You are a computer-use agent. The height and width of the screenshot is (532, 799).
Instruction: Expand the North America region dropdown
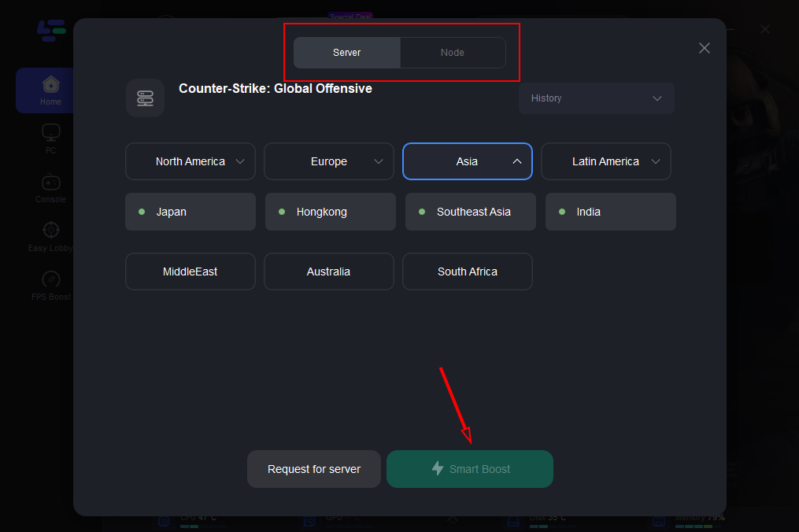[x=191, y=161]
